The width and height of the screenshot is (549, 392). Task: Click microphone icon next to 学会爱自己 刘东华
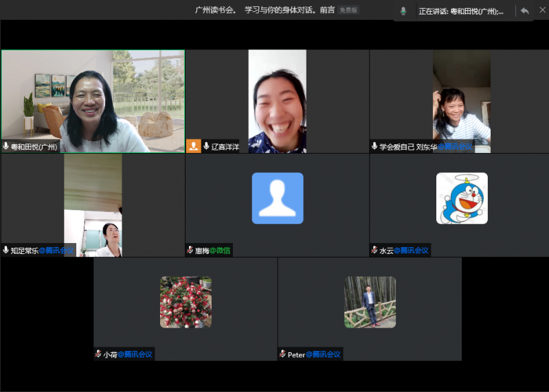tap(374, 146)
